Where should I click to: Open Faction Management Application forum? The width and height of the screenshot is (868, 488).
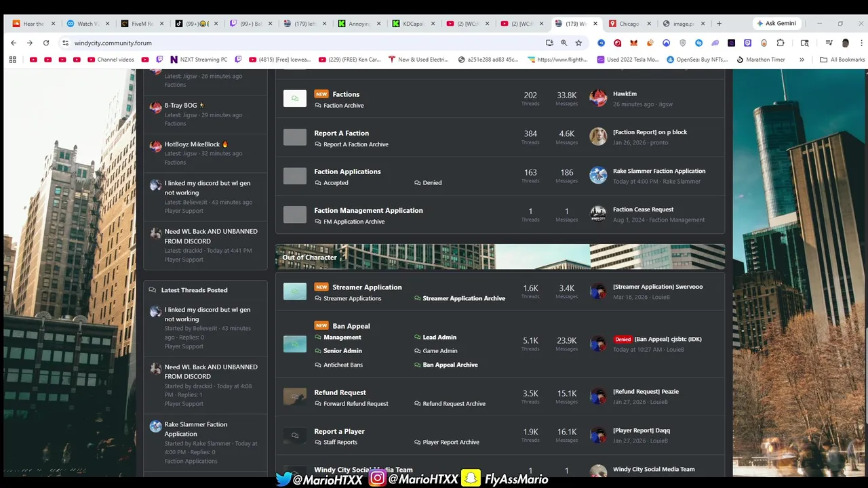pyautogui.click(x=368, y=211)
